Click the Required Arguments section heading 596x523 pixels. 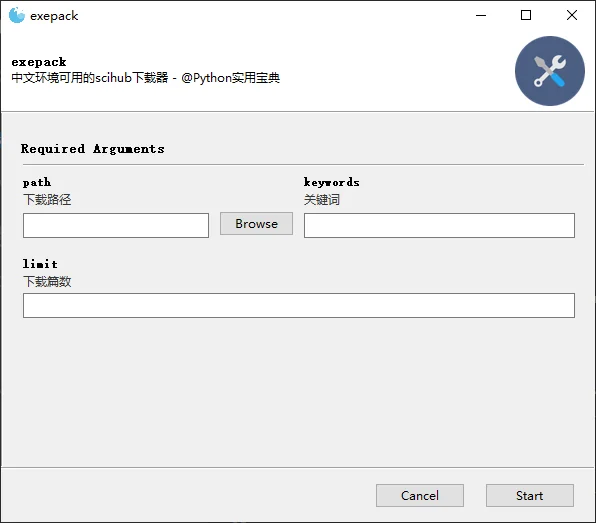click(x=93, y=149)
